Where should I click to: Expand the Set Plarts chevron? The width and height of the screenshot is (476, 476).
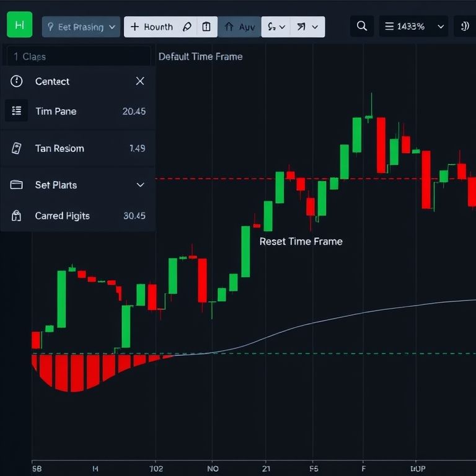pyautogui.click(x=140, y=185)
